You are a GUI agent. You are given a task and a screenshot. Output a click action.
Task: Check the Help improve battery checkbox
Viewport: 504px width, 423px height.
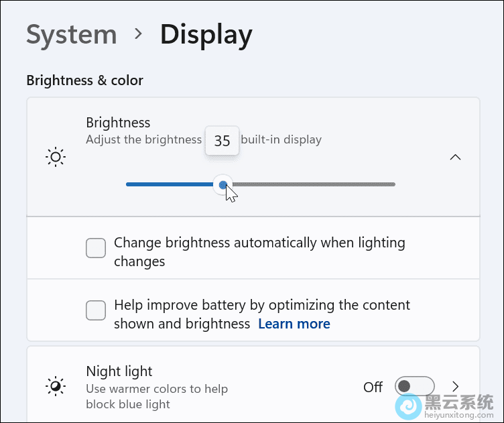click(96, 310)
